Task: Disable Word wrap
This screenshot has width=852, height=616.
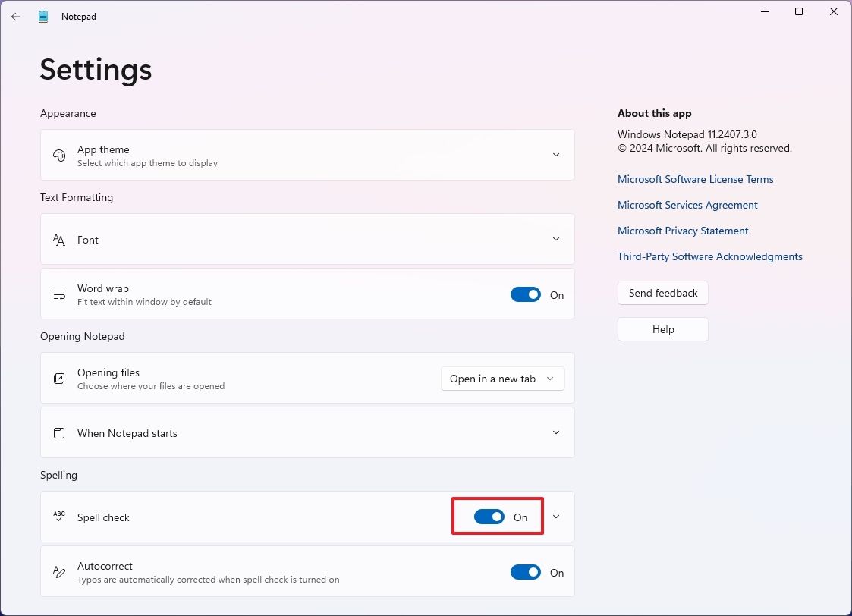Action: point(525,294)
